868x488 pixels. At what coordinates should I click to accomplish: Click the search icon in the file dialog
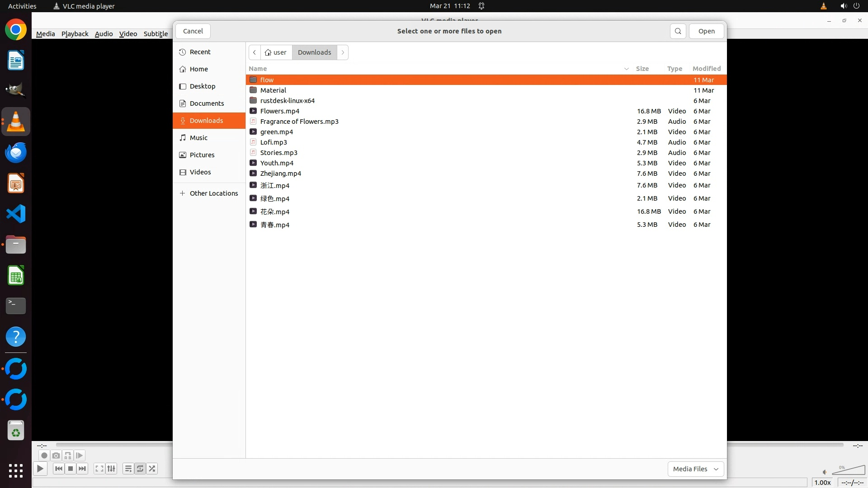[678, 31]
